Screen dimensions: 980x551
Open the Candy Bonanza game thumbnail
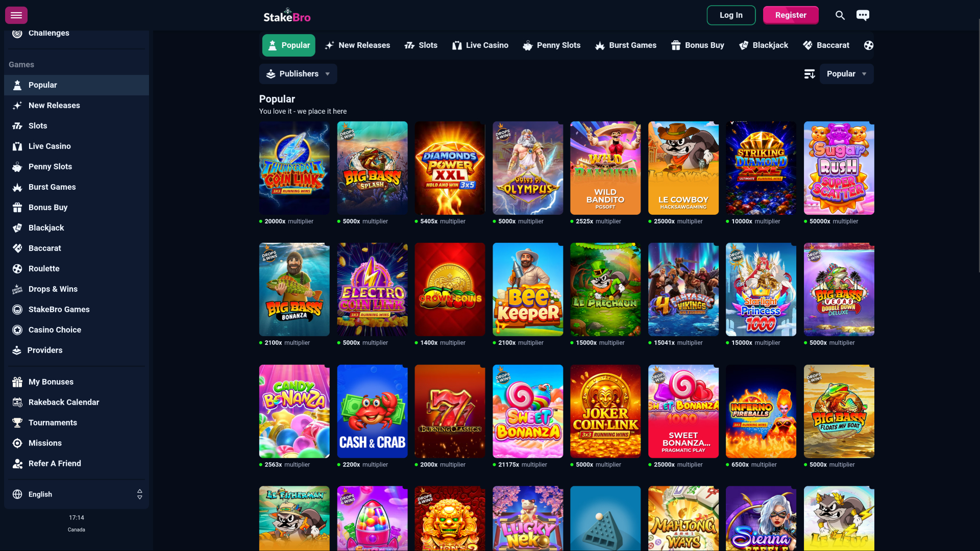[295, 411]
